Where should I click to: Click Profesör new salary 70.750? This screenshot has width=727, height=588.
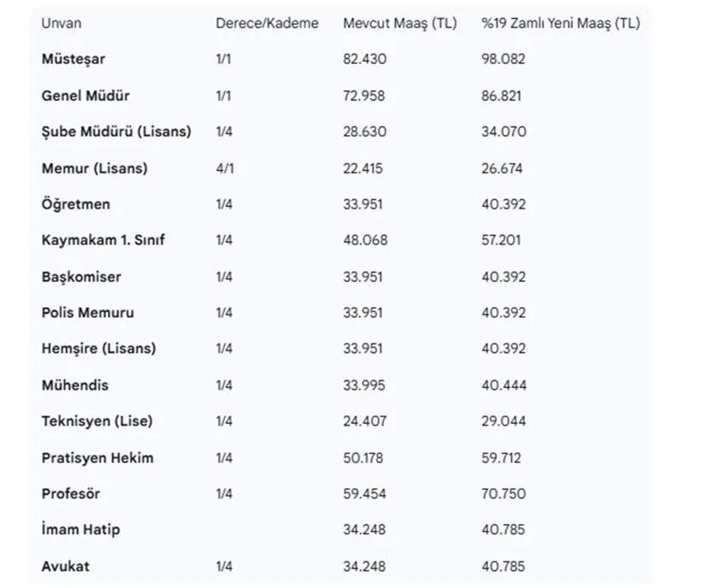(x=503, y=494)
